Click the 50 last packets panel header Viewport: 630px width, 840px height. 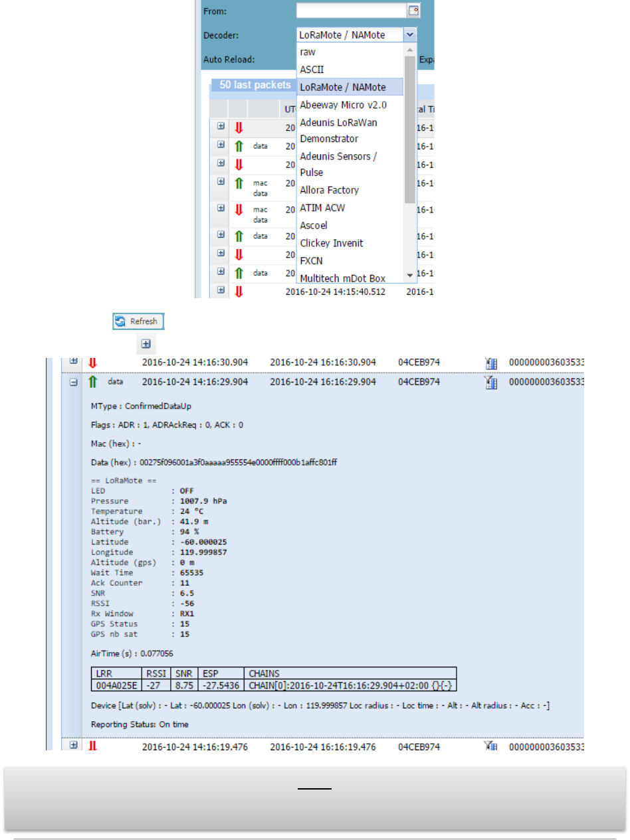(255, 85)
